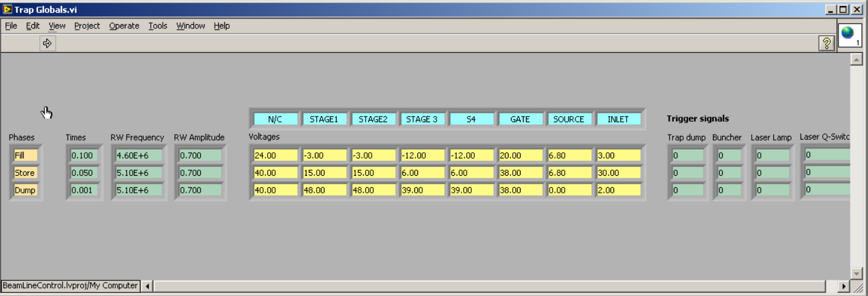Click the Times value 0.100
The height and width of the screenshot is (296, 868).
tap(84, 155)
